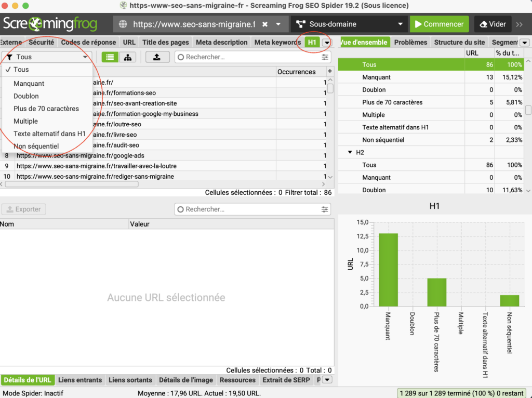The height and width of the screenshot is (398, 532).
Task: Open the Title des pages tab
Action: click(166, 43)
